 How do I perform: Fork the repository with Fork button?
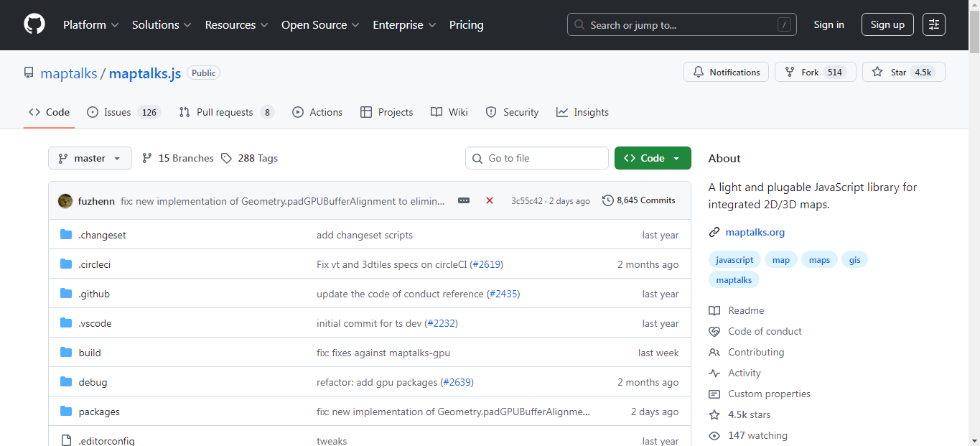(815, 72)
